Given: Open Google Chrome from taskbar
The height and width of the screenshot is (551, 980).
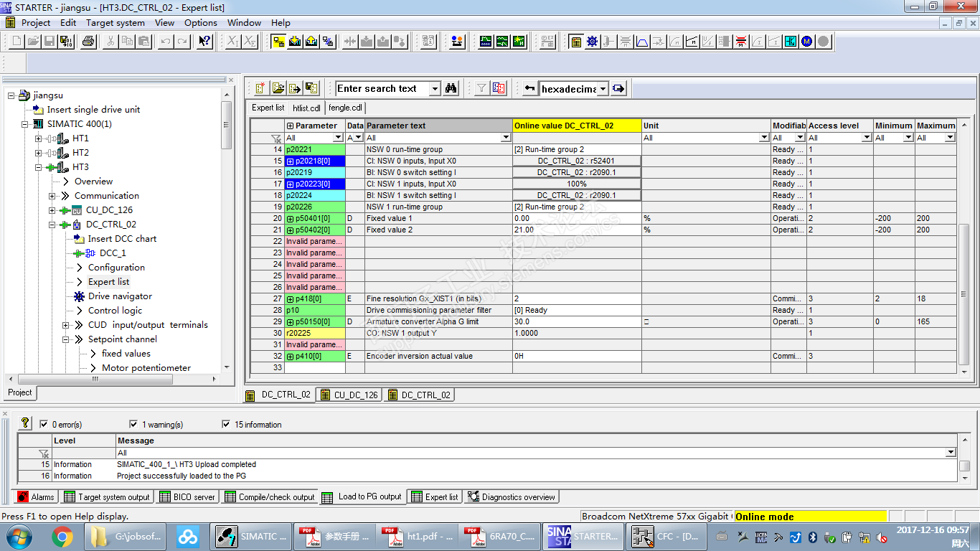Looking at the screenshot, I should 62,536.
